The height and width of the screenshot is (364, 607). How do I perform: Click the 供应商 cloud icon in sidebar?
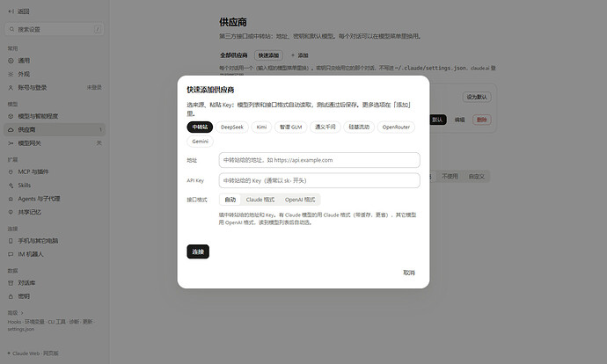click(11, 130)
